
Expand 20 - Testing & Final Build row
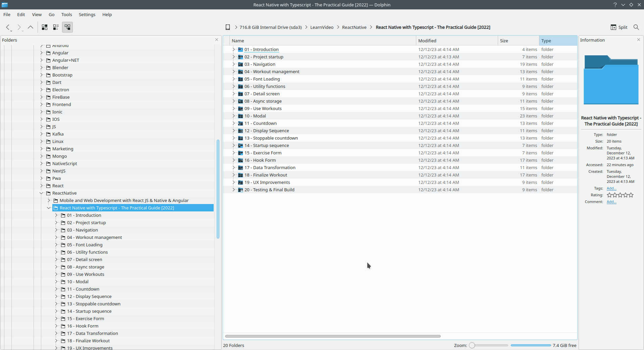(x=233, y=190)
